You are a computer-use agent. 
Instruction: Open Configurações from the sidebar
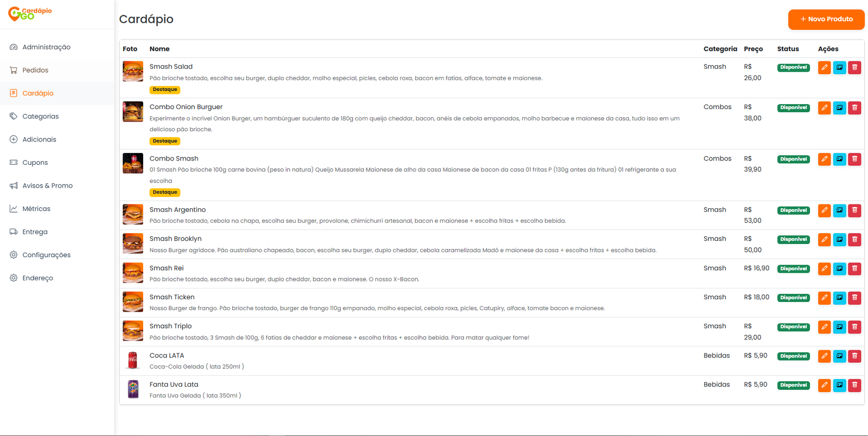46,255
